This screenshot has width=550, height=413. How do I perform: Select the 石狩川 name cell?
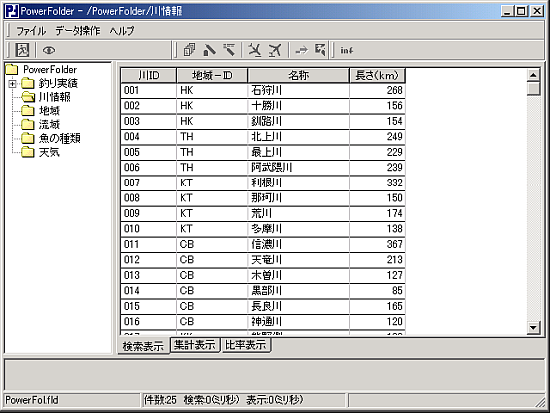299,91
